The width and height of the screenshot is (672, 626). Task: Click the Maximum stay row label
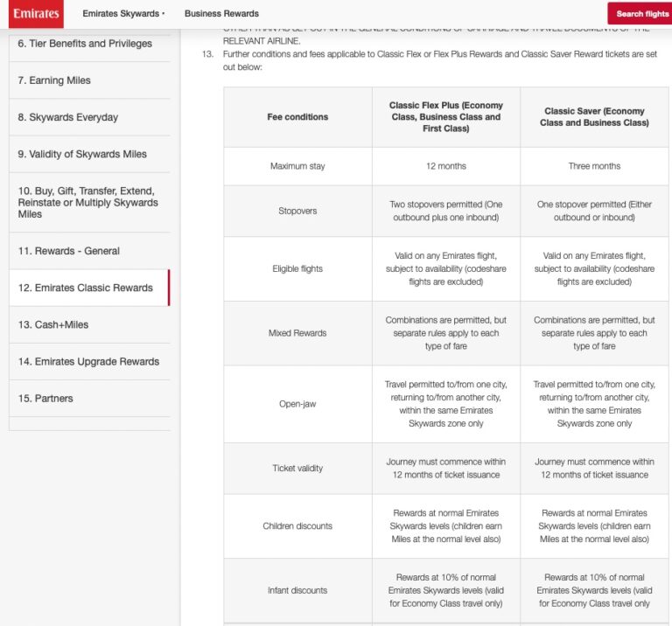coord(297,166)
